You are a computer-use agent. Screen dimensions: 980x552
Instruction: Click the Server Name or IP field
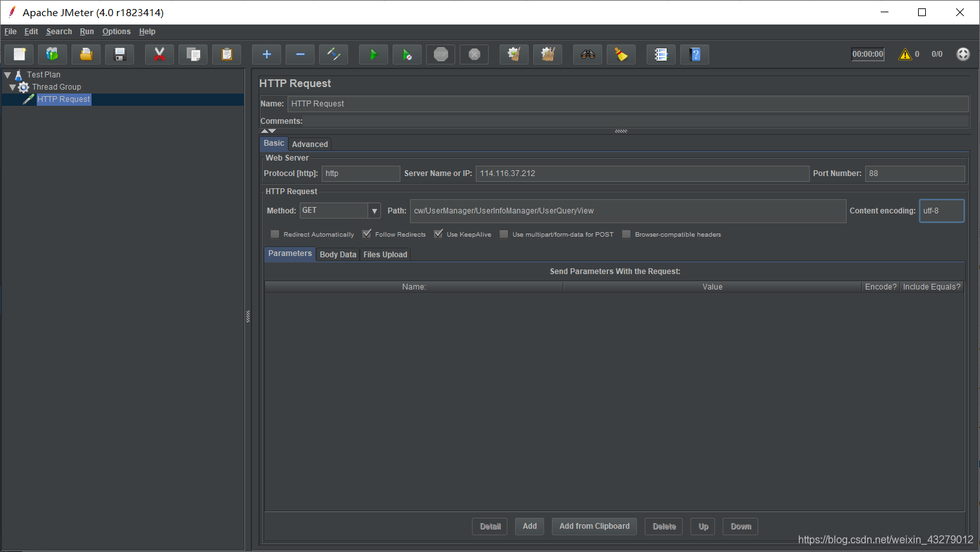(642, 173)
